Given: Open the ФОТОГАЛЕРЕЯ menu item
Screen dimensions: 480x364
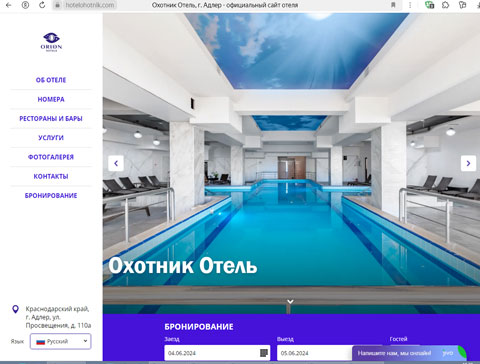Looking at the screenshot, I should pos(51,157).
